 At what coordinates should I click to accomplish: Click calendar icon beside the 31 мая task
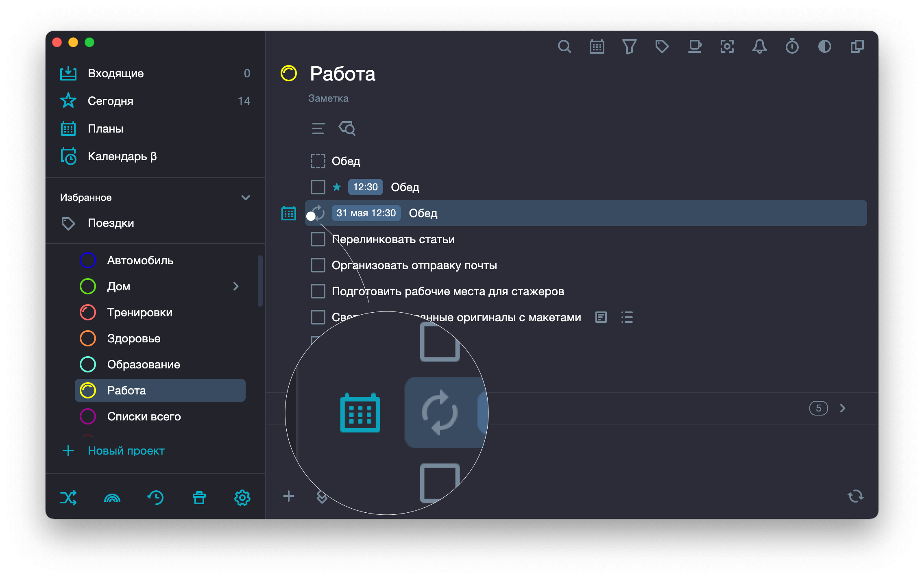pyautogui.click(x=289, y=213)
